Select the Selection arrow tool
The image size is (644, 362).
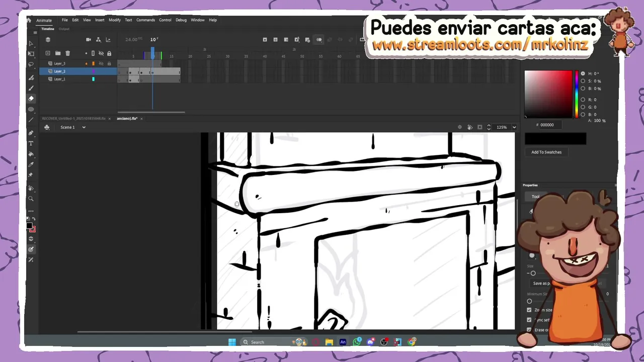pyautogui.click(x=31, y=44)
